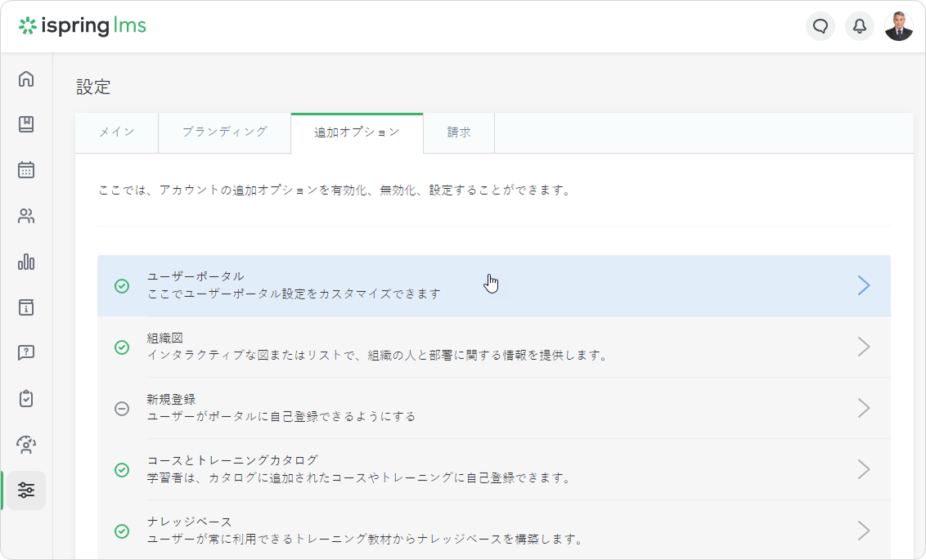Open the コースとトレーニングカタログ option

click(x=232, y=460)
